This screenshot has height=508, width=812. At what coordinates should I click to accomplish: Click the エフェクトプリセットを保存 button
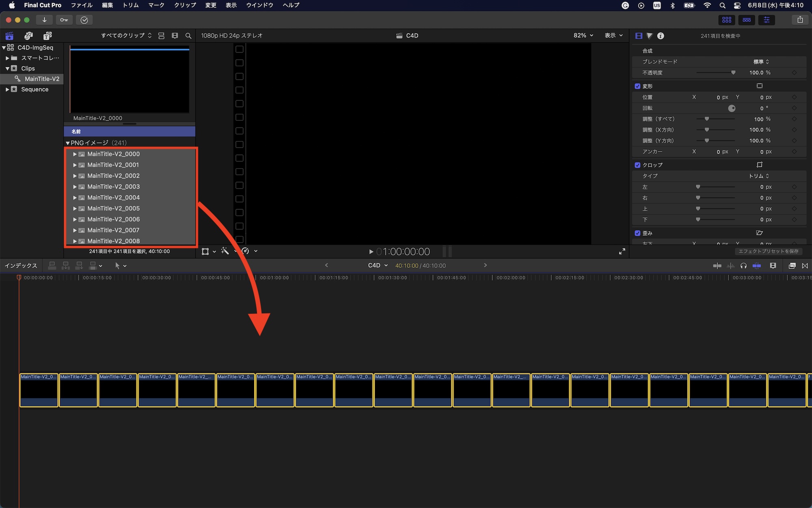click(x=768, y=252)
